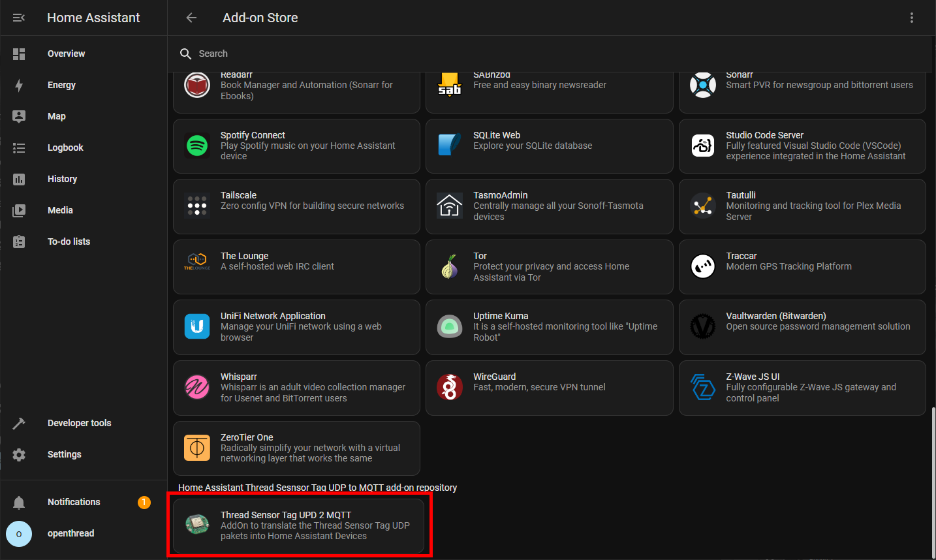Viewport: 936px width, 560px height.
Task: Open the Thread Sensor Tag UPD 2 MQTT add-on
Action: coord(298,525)
